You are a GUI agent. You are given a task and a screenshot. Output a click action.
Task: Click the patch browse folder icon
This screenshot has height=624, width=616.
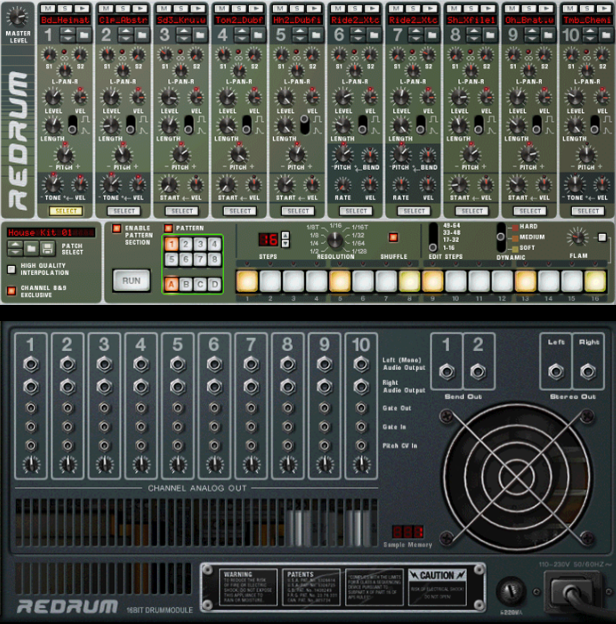click(31, 248)
